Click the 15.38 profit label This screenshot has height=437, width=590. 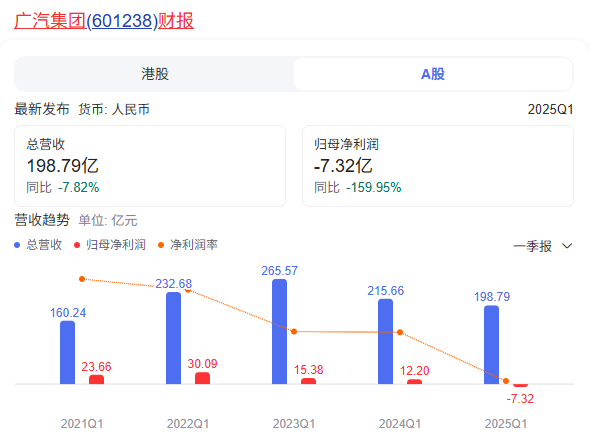[x=309, y=370]
